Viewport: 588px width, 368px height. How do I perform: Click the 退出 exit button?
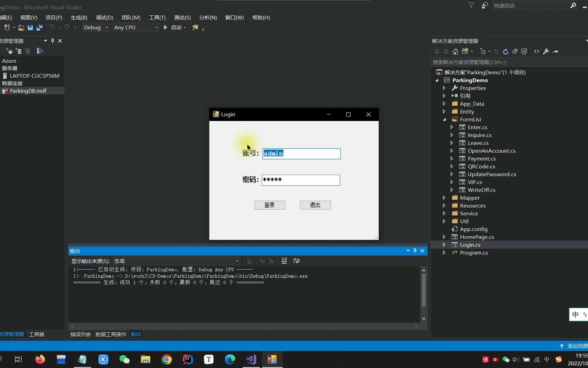[x=315, y=205]
